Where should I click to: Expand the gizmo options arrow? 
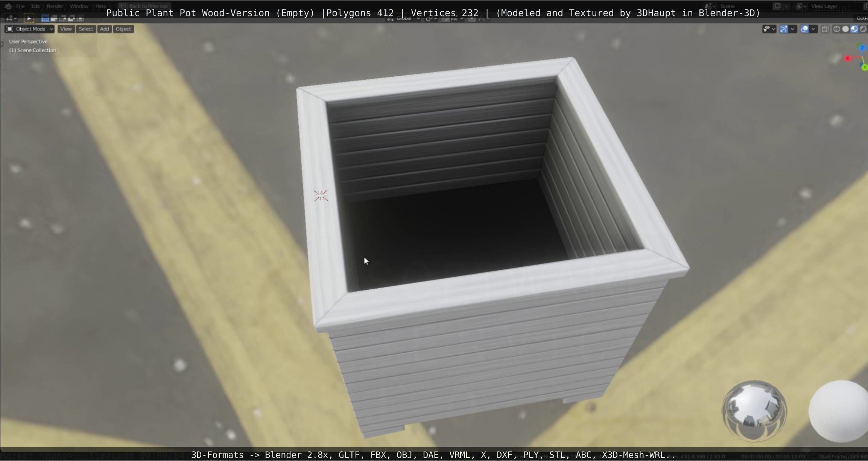793,29
